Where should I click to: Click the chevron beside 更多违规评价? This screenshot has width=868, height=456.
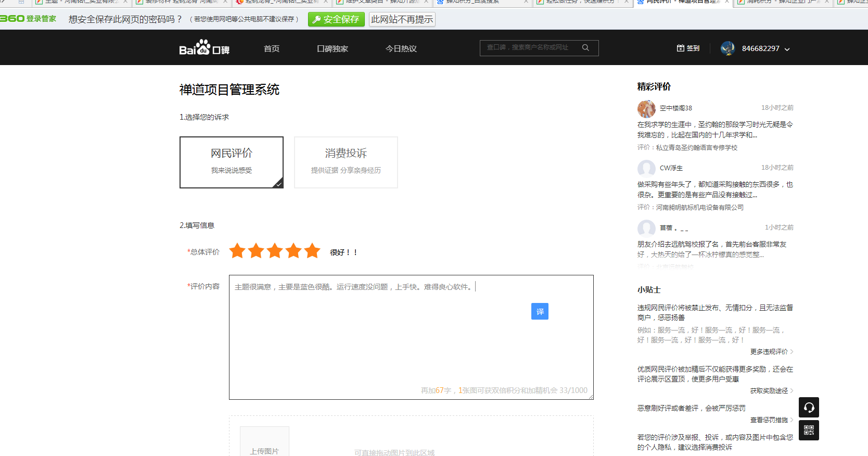[x=792, y=352]
